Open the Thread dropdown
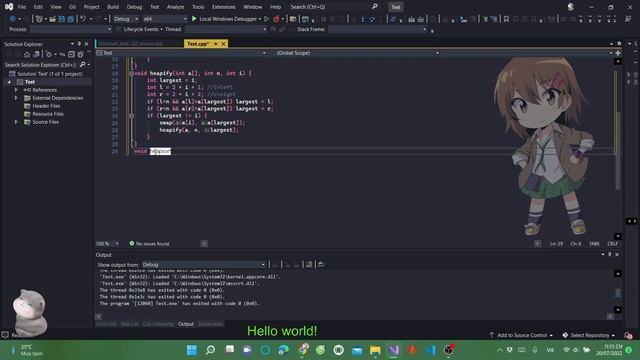640x360 pixels. click(226, 29)
